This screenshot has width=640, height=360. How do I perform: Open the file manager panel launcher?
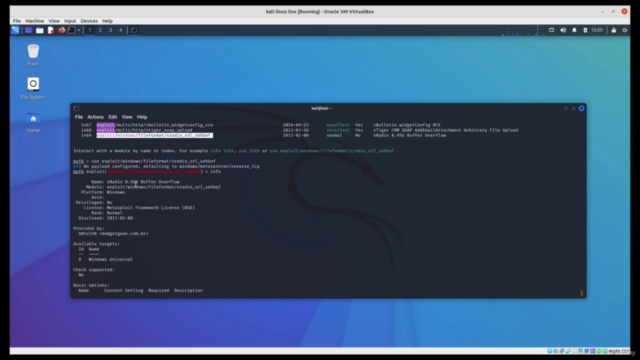click(40, 30)
